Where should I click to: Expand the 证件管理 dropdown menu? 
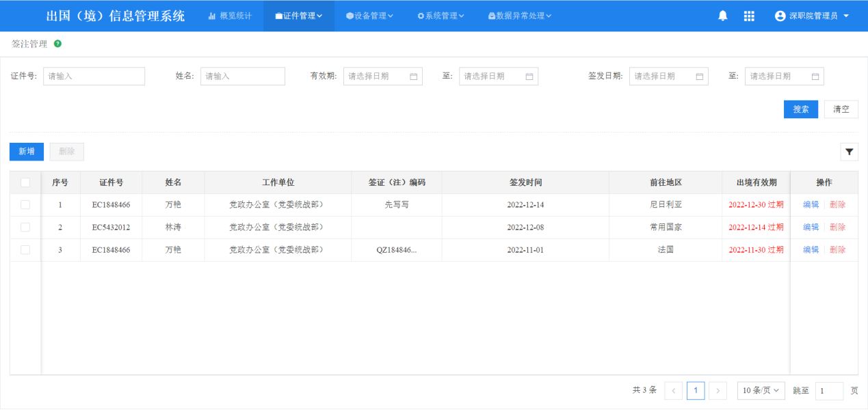[299, 16]
